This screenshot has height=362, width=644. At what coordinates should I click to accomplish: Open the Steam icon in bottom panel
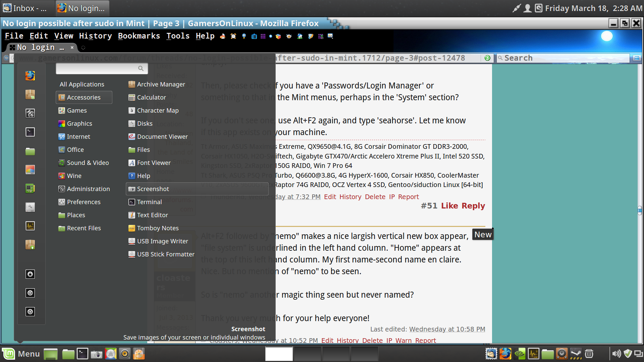(576, 354)
